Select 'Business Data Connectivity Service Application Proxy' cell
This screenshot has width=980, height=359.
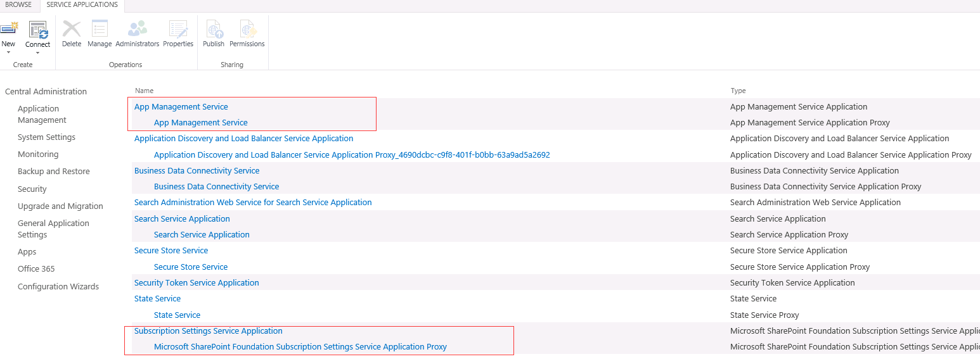click(x=826, y=186)
